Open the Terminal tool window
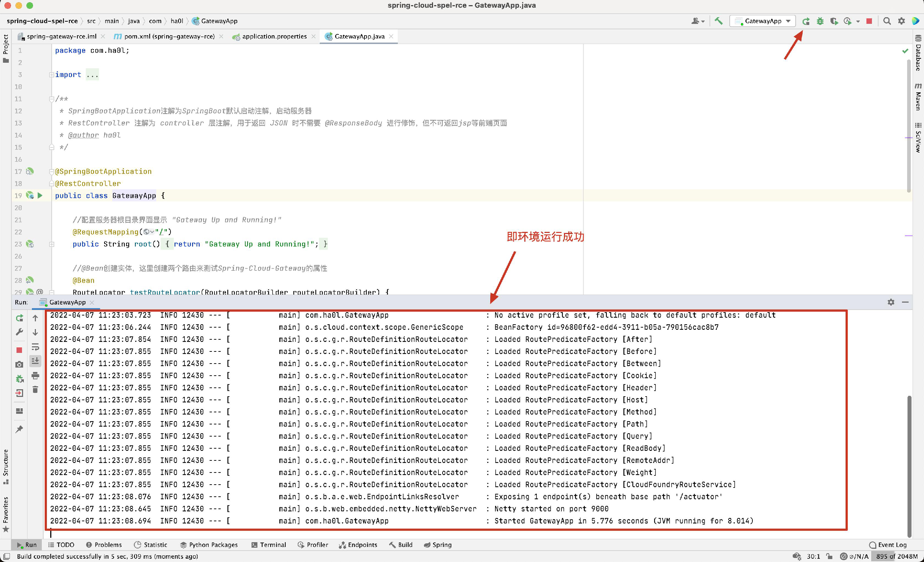Screen dimensions: 924x562 pos(268,545)
